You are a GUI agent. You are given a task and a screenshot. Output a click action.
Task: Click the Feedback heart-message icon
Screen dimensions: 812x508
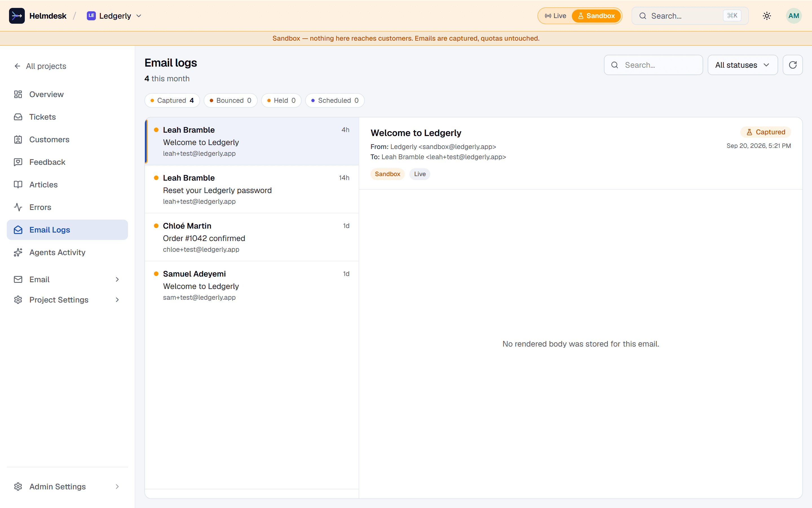click(18, 162)
